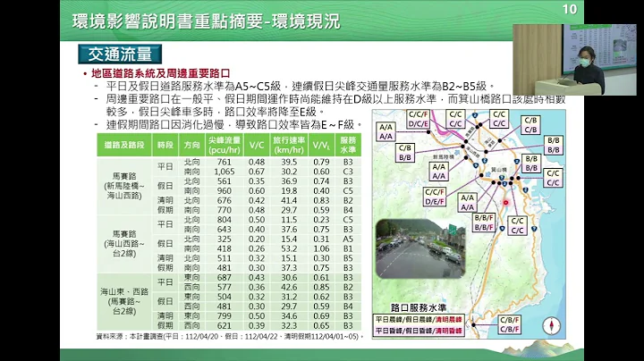Select the peak flow value 325

tap(225, 239)
